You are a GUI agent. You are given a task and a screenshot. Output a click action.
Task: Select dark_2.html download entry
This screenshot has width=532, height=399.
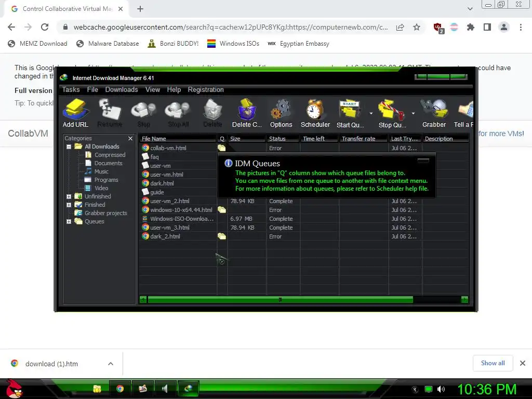[x=304, y=236]
